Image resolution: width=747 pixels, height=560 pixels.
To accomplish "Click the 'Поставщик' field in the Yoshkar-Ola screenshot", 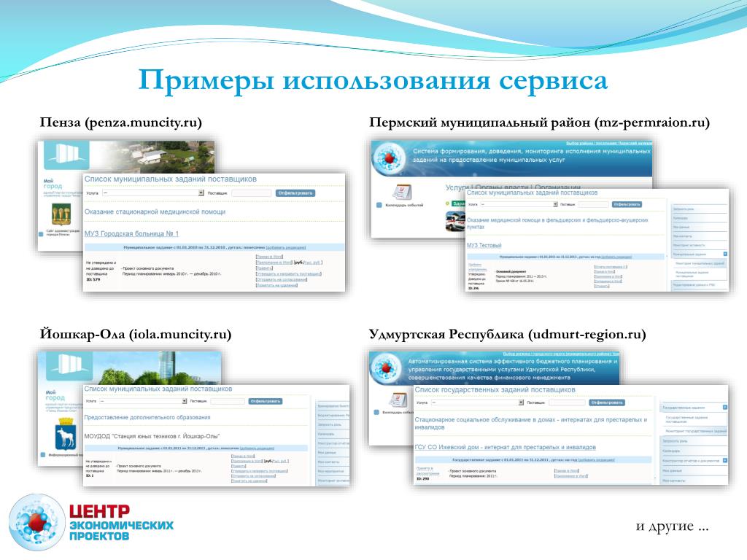I will 228,402.
